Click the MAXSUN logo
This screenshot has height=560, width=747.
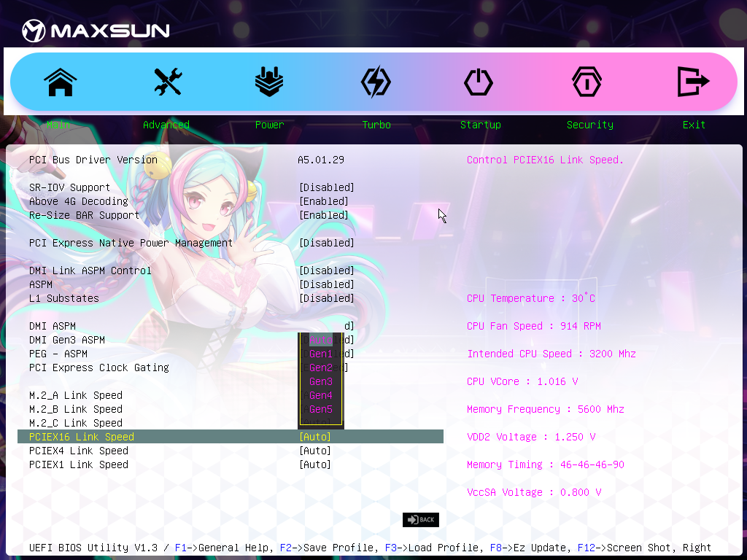tap(96, 31)
